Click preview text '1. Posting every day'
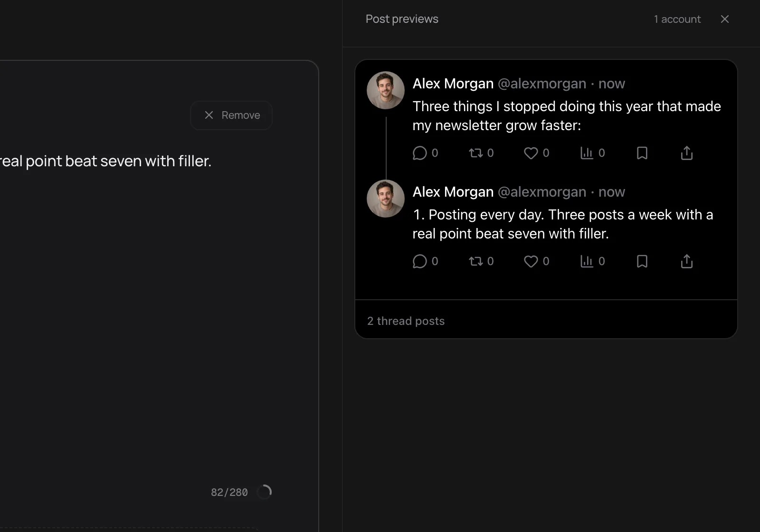760x532 pixels. click(478, 215)
